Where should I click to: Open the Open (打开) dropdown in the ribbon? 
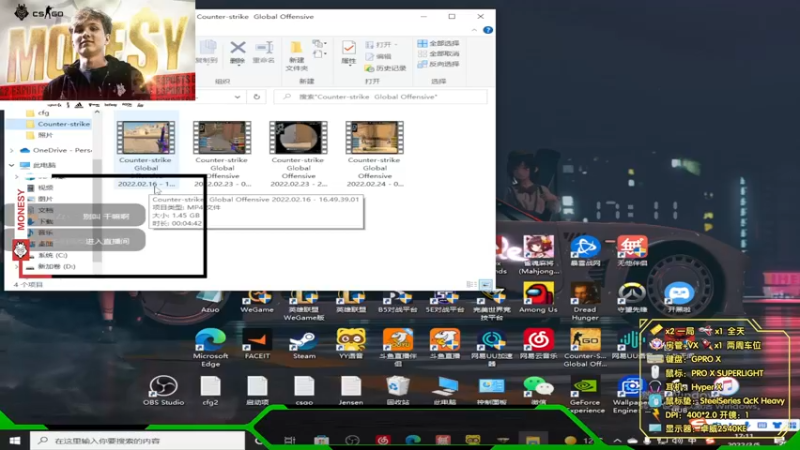[382, 44]
